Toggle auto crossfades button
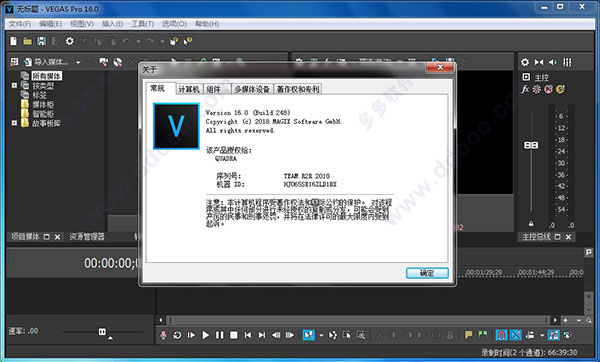This screenshot has height=362, width=600. click(515, 335)
